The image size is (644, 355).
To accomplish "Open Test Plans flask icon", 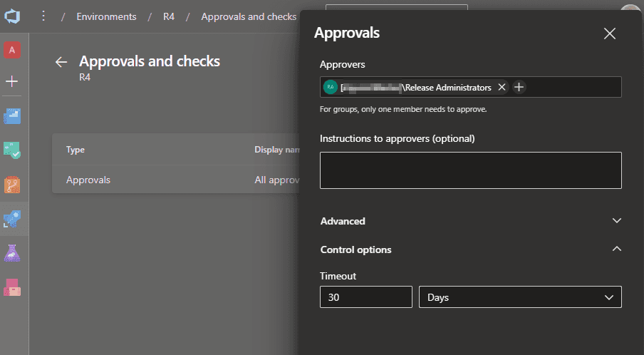I will (x=12, y=252).
